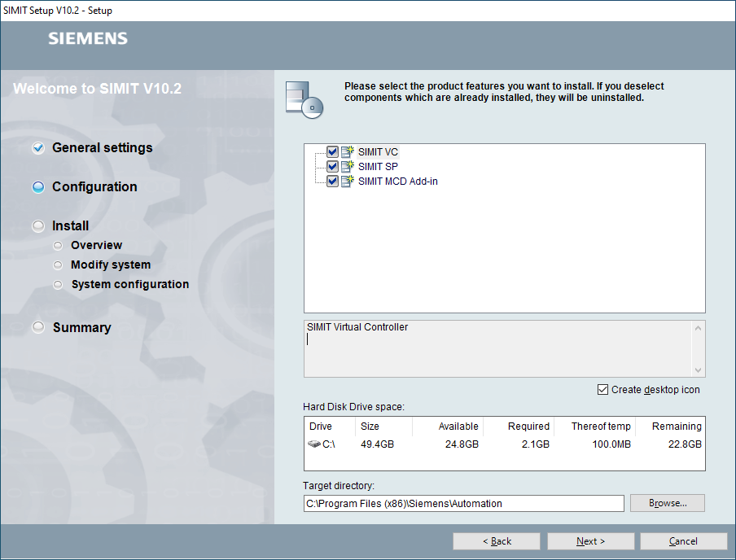Open the Overview sub-step label
Viewport: 736px width, 560px height.
pos(96,245)
